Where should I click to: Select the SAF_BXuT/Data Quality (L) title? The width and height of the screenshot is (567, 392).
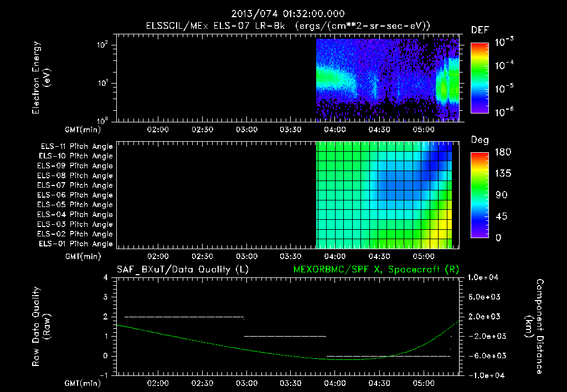point(183,270)
